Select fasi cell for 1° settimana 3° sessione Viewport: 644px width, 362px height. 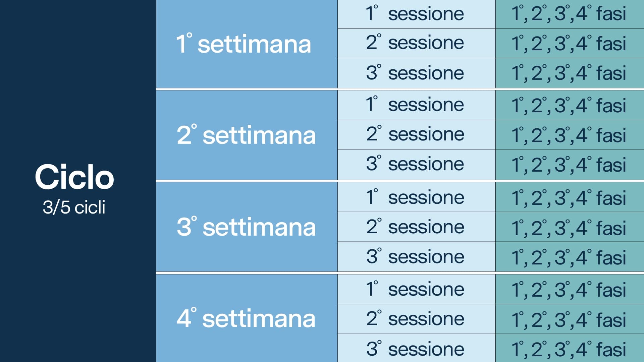569,73
